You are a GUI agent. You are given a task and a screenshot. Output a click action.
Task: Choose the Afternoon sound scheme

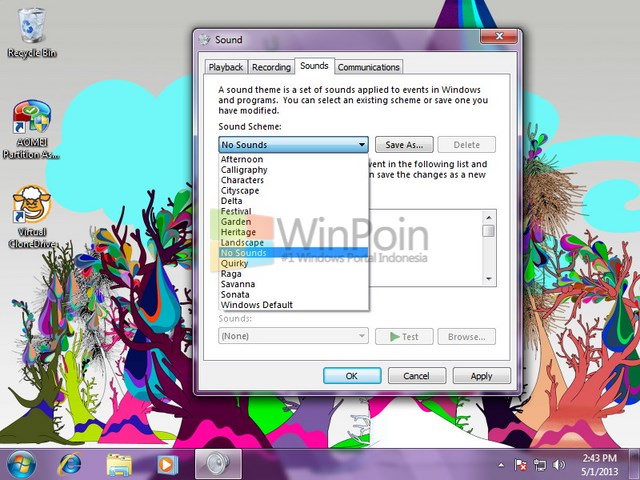pos(293,159)
